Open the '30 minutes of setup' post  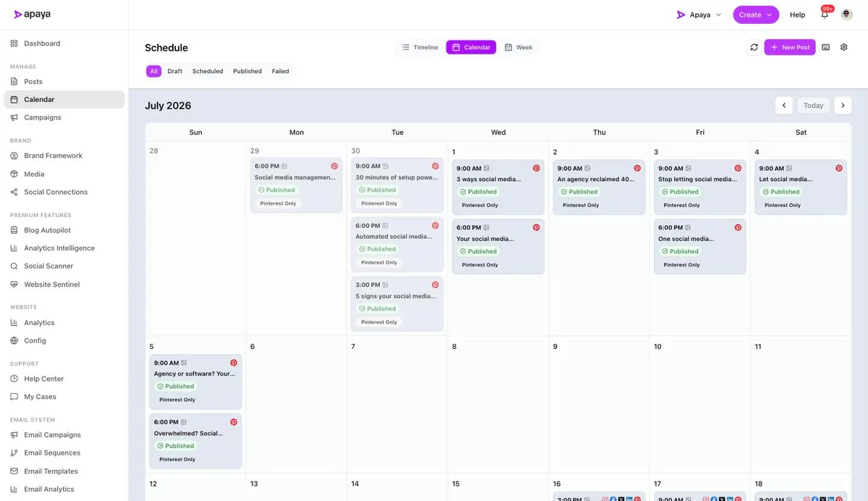(397, 185)
